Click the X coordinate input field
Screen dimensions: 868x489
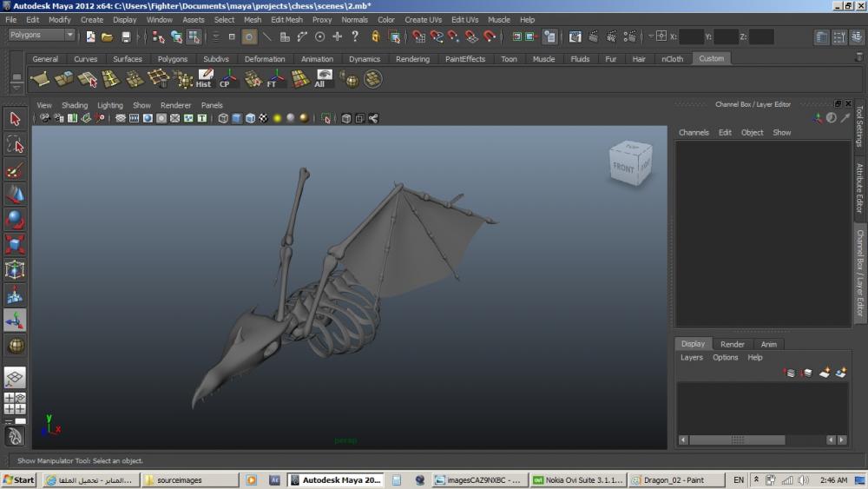(691, 36)
